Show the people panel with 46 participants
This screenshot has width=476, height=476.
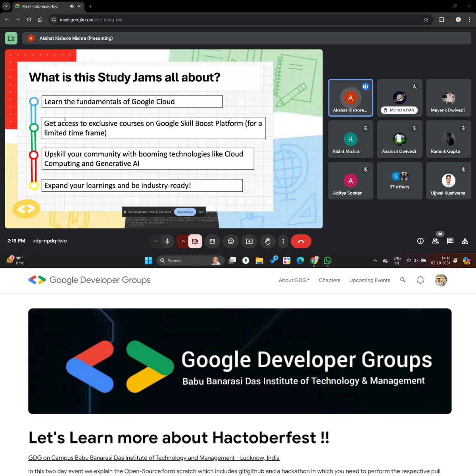click(435, 241)
